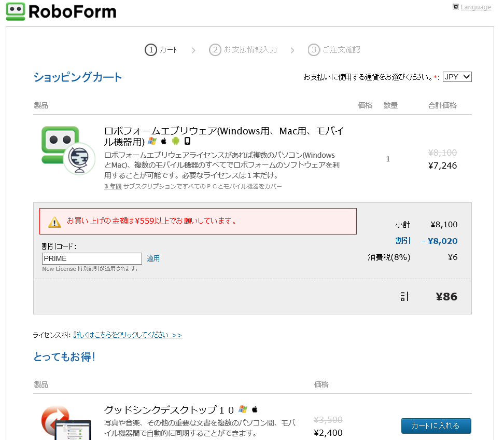The width and height of the screenshot is (504, 440).
Task: Click the 数量 column header
Action: pos(390,105)
